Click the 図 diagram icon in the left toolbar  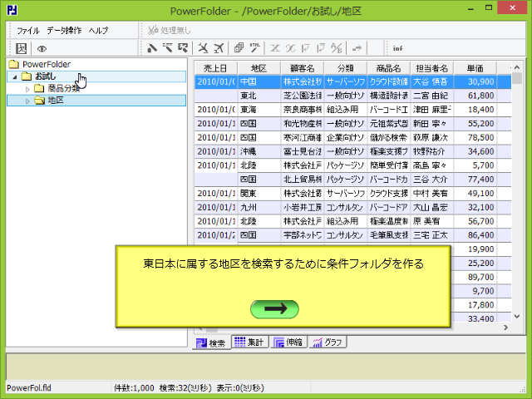[21, 48]
